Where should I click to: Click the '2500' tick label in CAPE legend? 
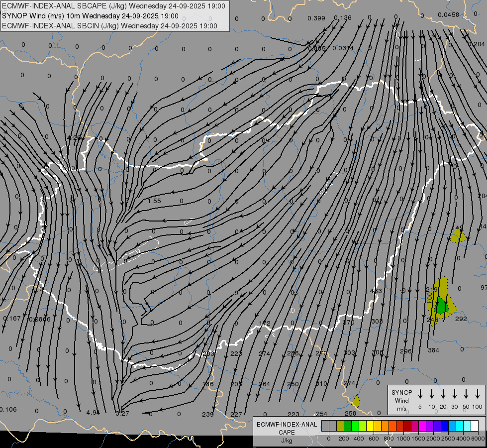point(448,439)
